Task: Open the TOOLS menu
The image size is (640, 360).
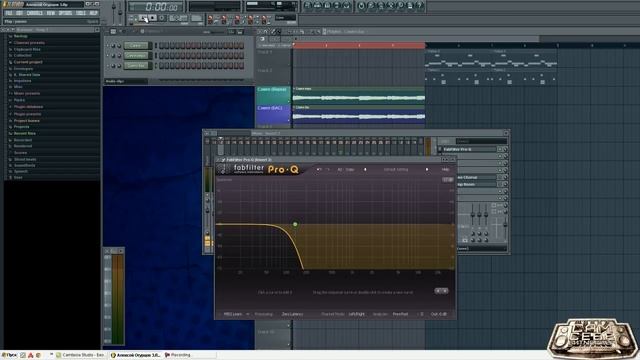Action: pos(81,13)
